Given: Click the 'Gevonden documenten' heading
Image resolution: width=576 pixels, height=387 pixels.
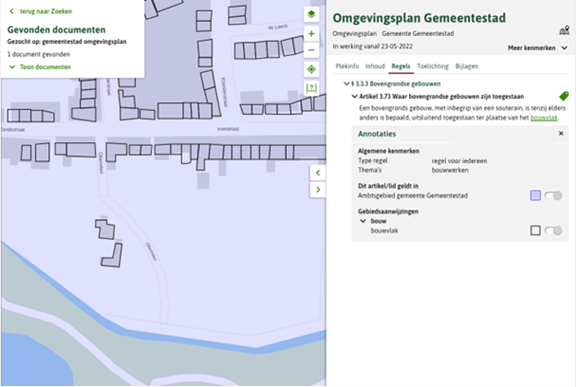Looking at the screenshot, I should click(x=56, y=30).
